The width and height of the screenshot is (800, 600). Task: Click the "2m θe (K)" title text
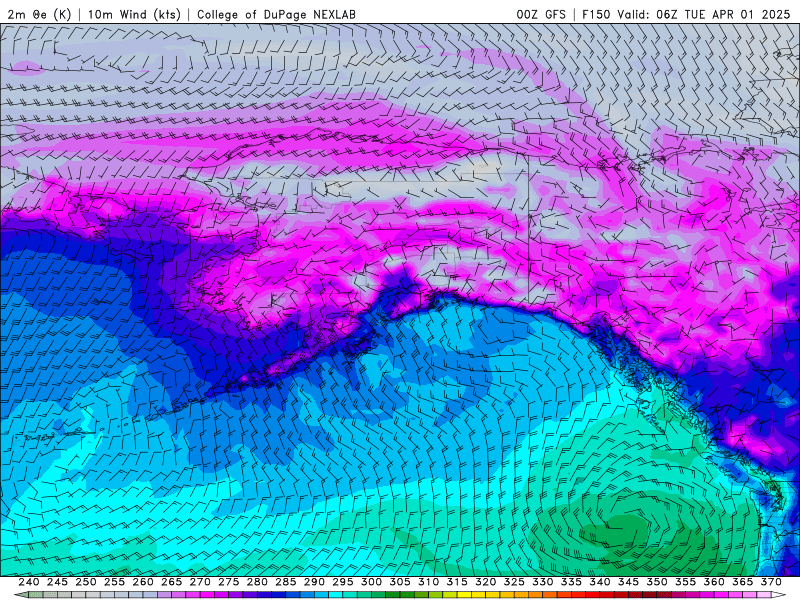[39, 14]
